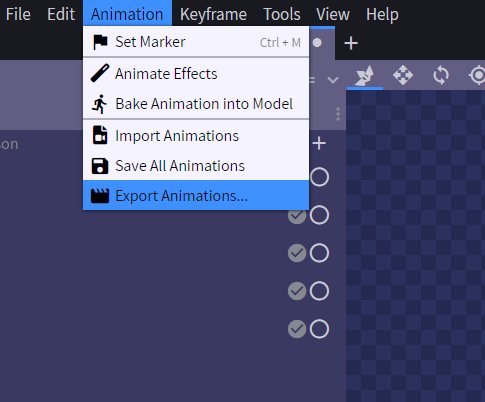Select the Move tool in viewport toolbar

click(403, 75)
